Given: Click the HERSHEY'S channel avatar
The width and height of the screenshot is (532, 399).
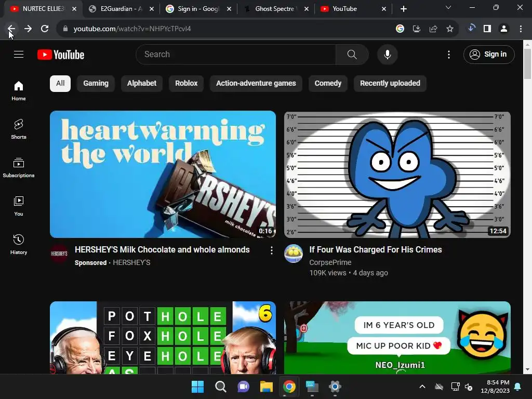Looking at the screenshot, I should click(59, 254).
